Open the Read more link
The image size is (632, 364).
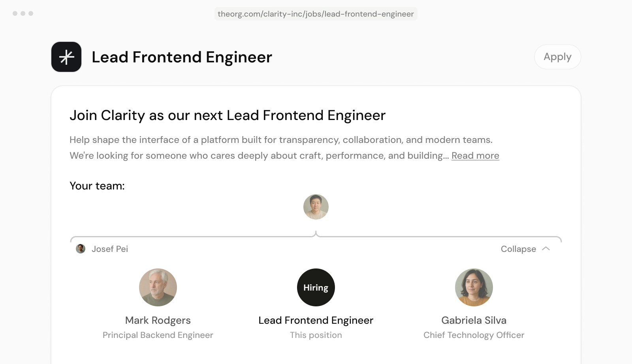pos(475,156)
